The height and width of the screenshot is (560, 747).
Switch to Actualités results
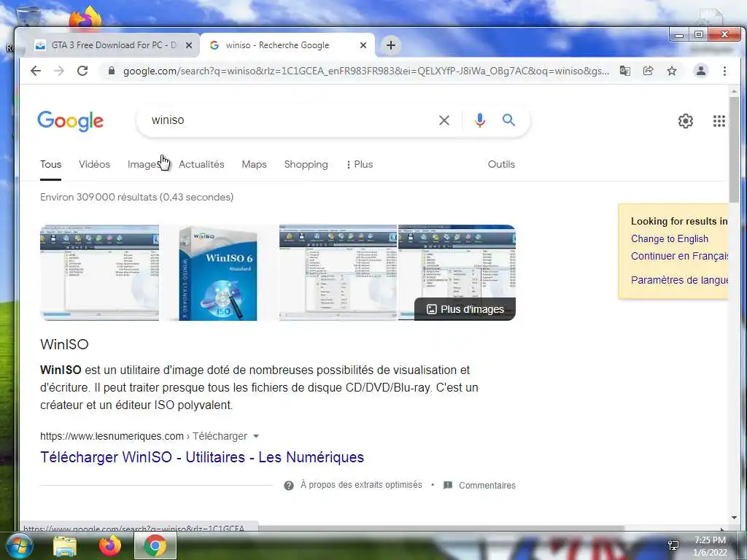tap(201, 164)
